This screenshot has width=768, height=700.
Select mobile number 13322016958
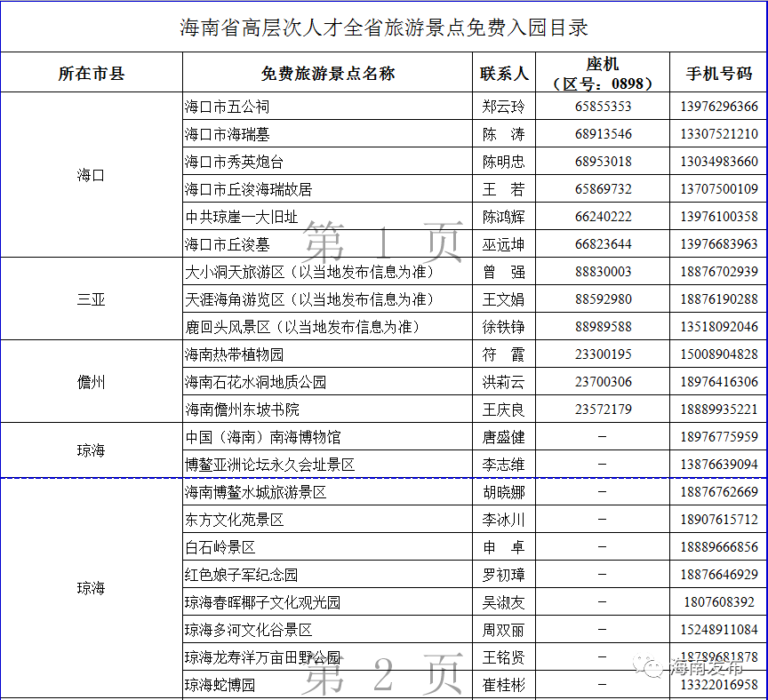pos(718,684)
